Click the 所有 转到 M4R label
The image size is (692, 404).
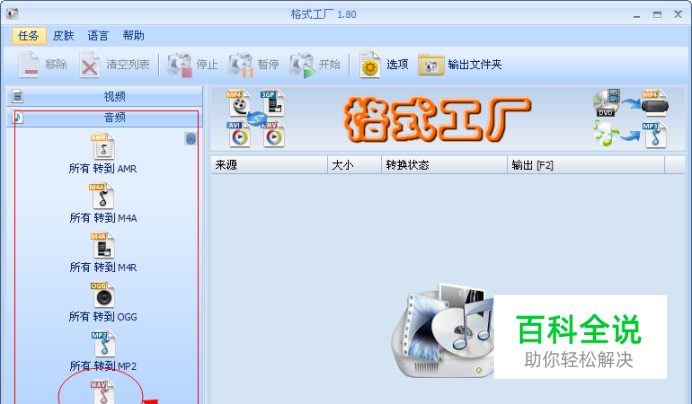[103, 268]
